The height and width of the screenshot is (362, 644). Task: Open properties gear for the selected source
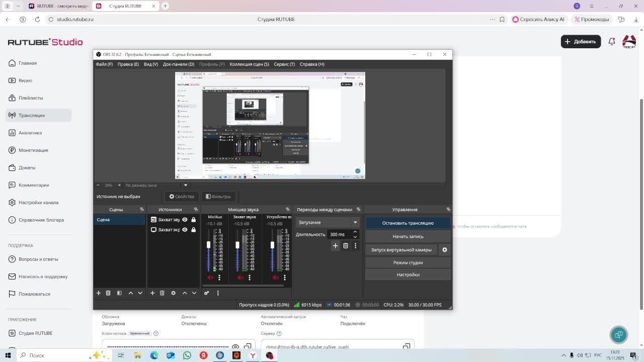(x=173, y=293)
